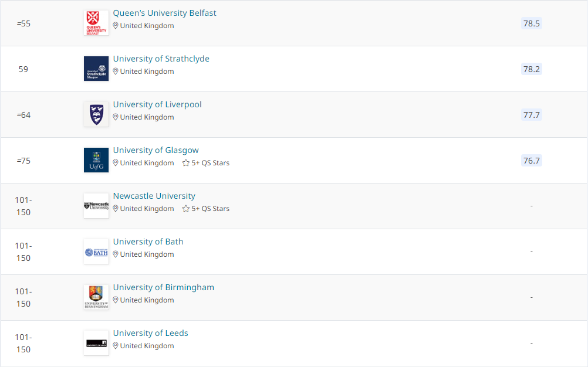Click the University of Bath logo
588x367 pixels.
point(96,252)
